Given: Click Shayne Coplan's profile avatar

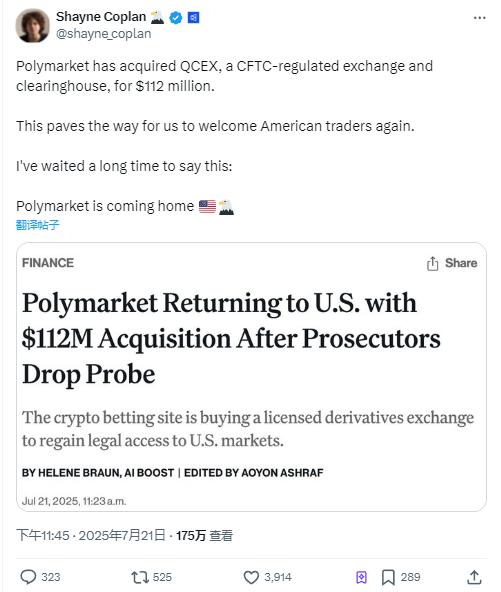Looking at the screenshot, I should [x=32, y=25].
